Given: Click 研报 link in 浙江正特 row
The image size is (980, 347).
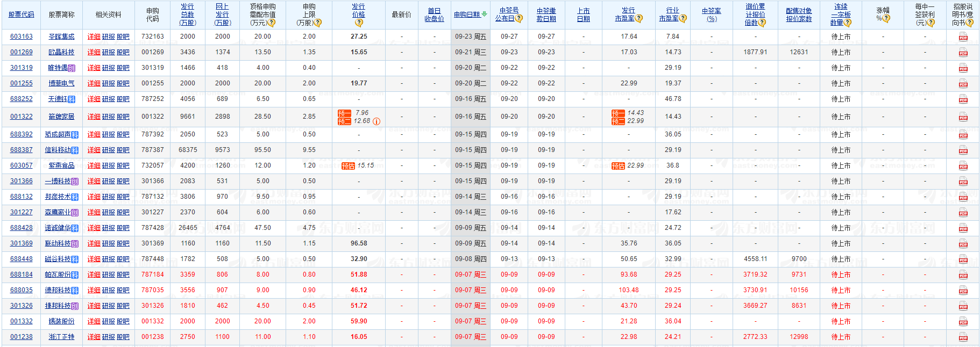Looking at the screenshot, I should coord(109,337).
